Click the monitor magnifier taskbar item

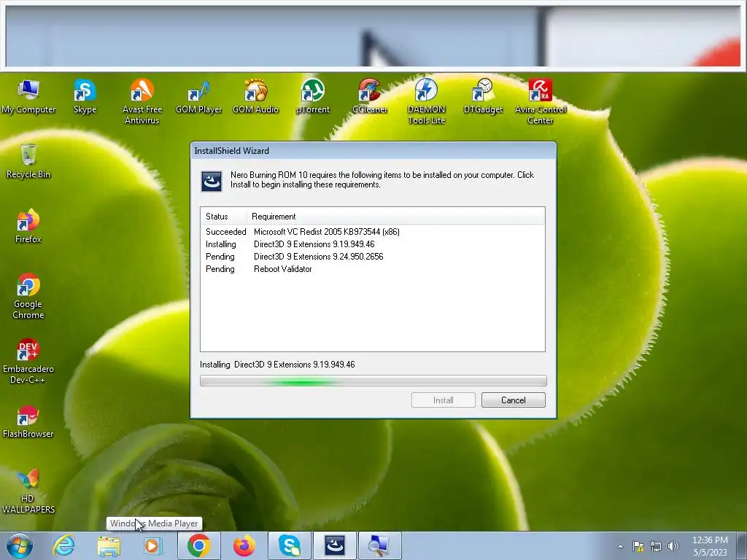pyautogui.click(x=379, y=545)
